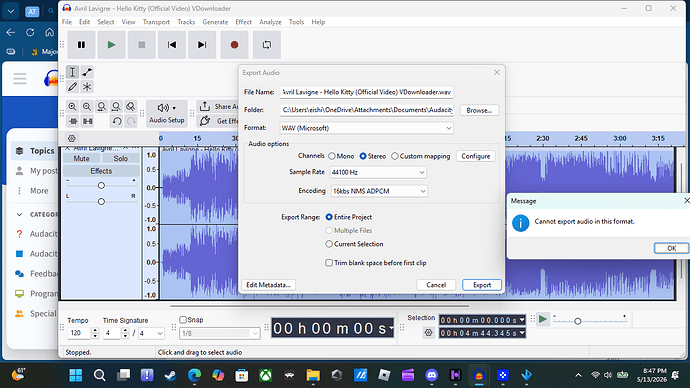Click the Zoom Toggle icon
690x388 pixels.
click(131, 106)
